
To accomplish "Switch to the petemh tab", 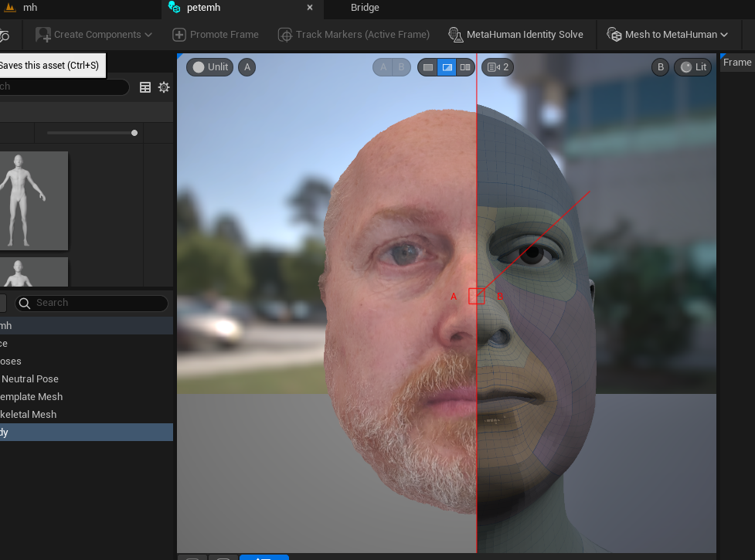I will click(x=203, y=8).
